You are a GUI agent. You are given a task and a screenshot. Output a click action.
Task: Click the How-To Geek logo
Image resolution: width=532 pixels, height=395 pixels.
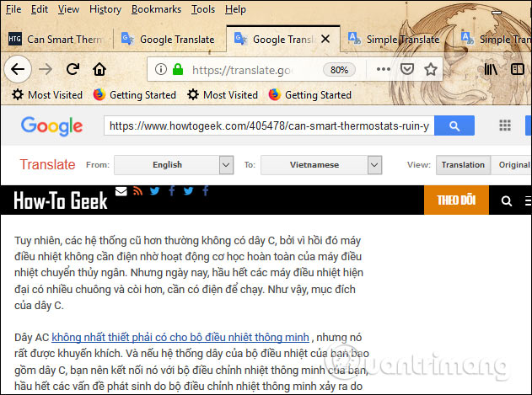[x=61, y=200]
